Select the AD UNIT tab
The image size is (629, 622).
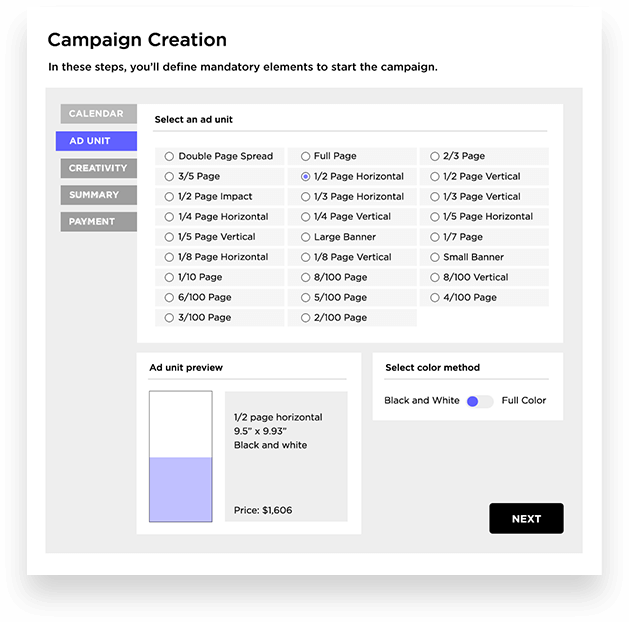pos(96,141)
